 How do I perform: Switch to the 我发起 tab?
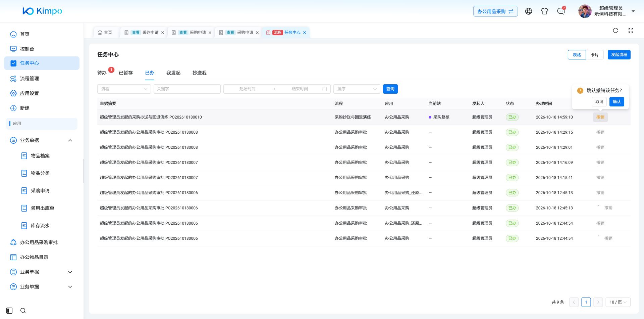(x=173, y=73)
